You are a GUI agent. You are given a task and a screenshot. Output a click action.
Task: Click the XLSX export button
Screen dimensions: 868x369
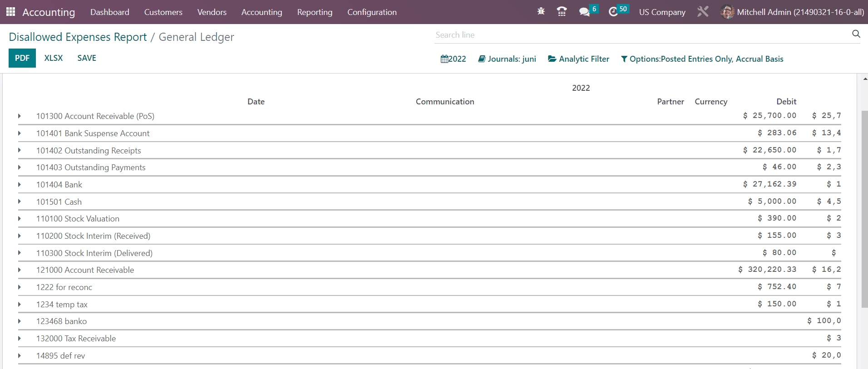(x=54, y=58)
